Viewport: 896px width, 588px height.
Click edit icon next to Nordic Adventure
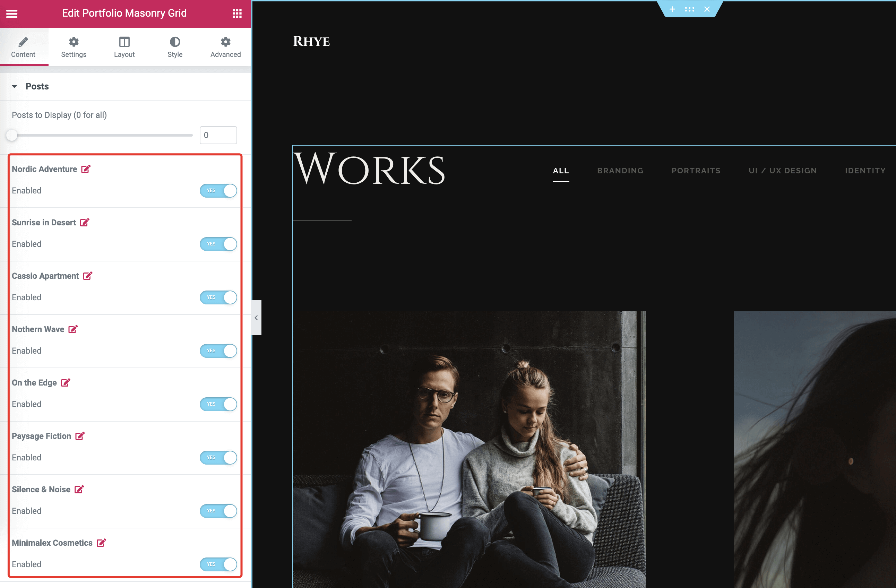(86, 169)
